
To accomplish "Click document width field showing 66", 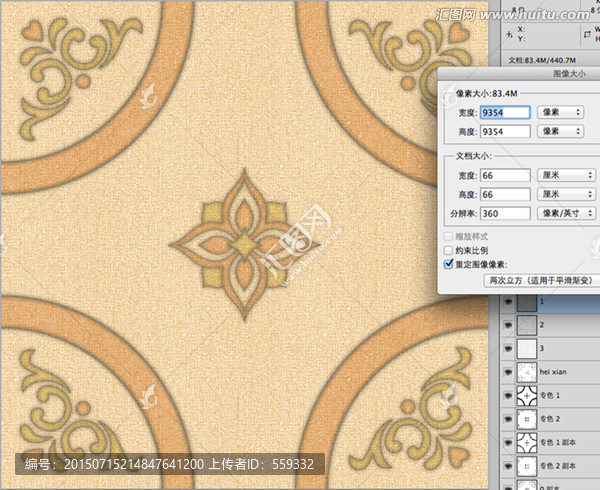I will [505, 176].
